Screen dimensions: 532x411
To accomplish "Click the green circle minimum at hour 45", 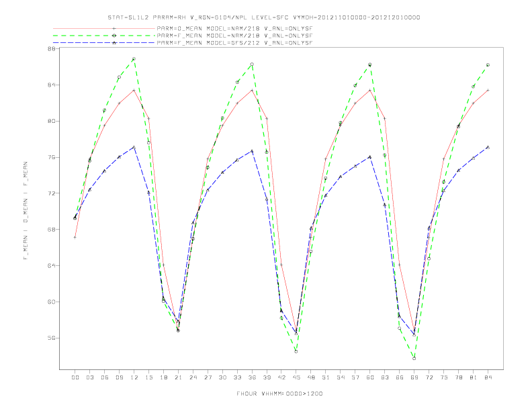I will (x=296, y=352).
